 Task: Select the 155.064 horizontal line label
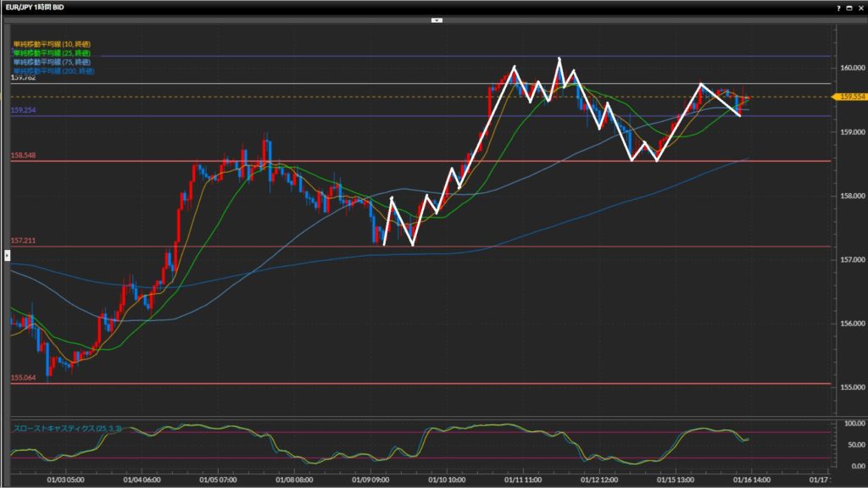[x=23, y=378]
